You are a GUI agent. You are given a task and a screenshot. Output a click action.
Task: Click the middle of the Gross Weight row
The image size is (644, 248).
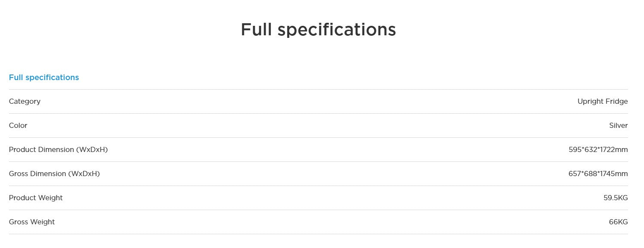click(318, 222)
